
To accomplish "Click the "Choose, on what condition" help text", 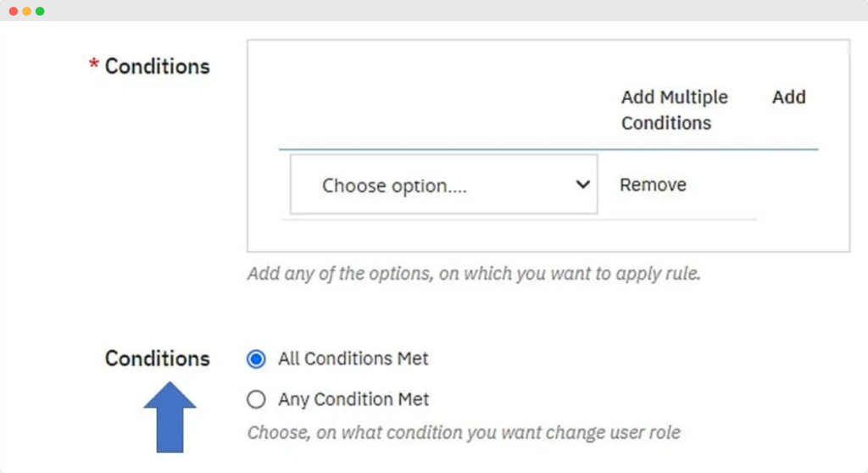I will pyautogui.click(x=464, y=432).
